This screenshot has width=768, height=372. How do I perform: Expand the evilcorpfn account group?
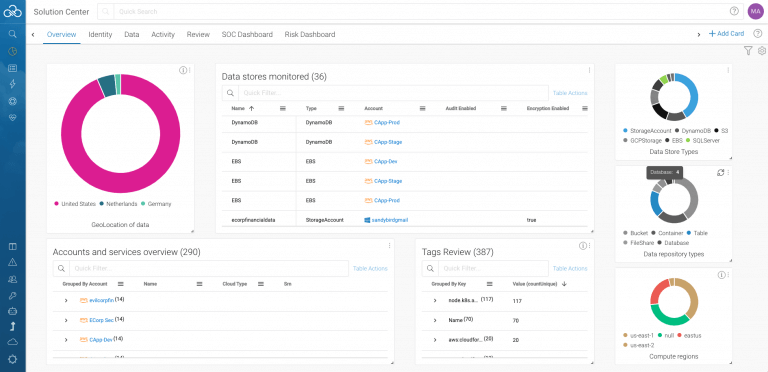coord(66,300)
